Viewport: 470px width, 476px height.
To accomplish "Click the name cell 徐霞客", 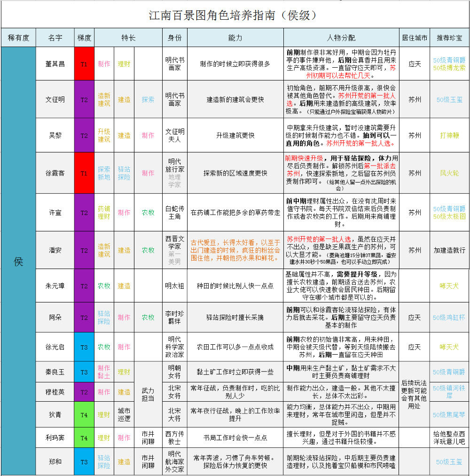I will [x=55, y=173].
